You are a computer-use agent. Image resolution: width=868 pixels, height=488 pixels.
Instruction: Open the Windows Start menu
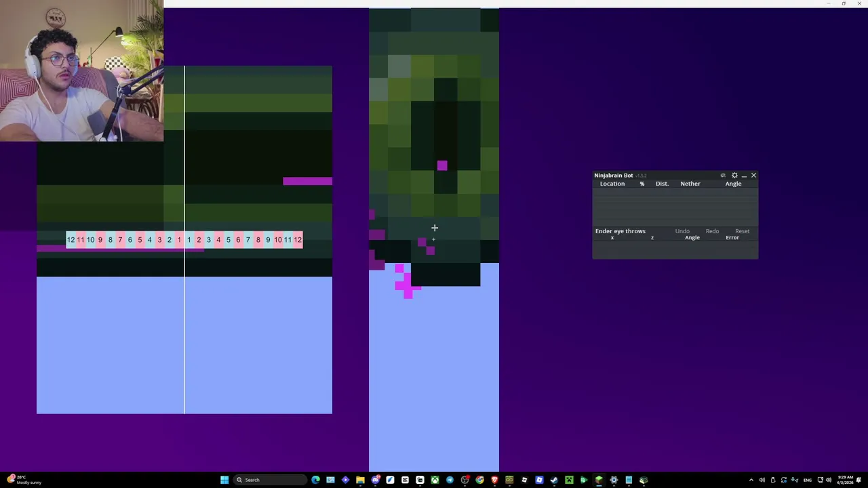(x=224, y=480)
